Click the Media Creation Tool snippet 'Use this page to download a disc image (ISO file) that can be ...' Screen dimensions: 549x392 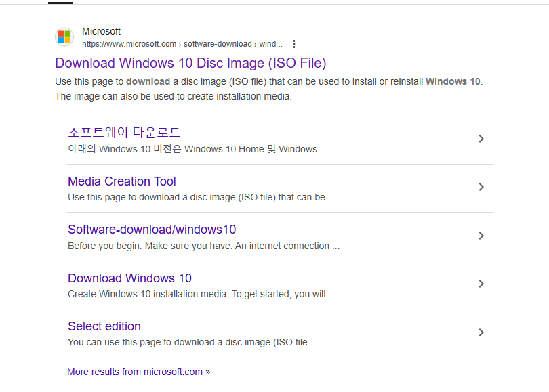tap(202, 197)
